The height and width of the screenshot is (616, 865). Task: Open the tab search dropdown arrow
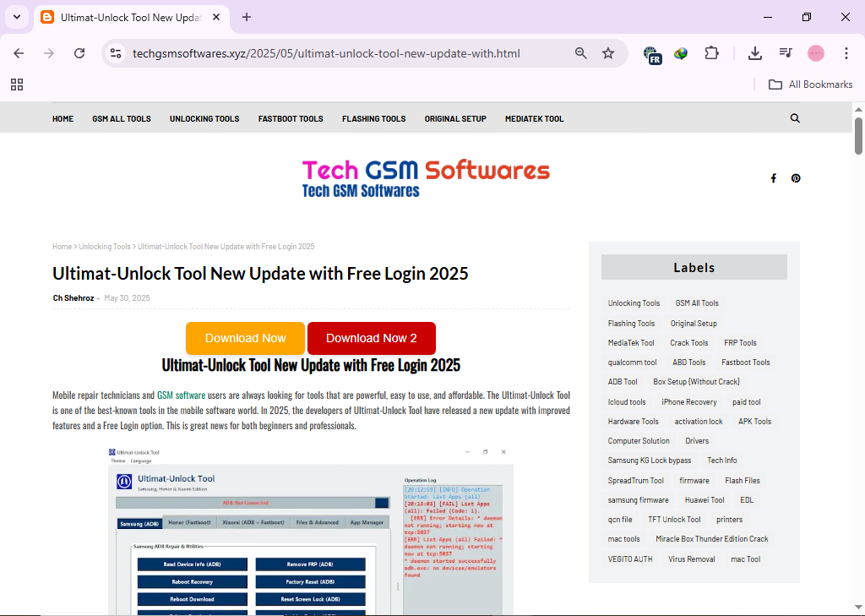[17, 17]
